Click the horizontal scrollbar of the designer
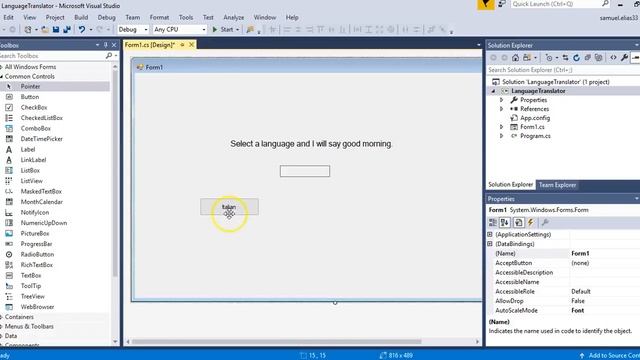The image size is (640, 360). pyautogui.click(x=276, y=341)
